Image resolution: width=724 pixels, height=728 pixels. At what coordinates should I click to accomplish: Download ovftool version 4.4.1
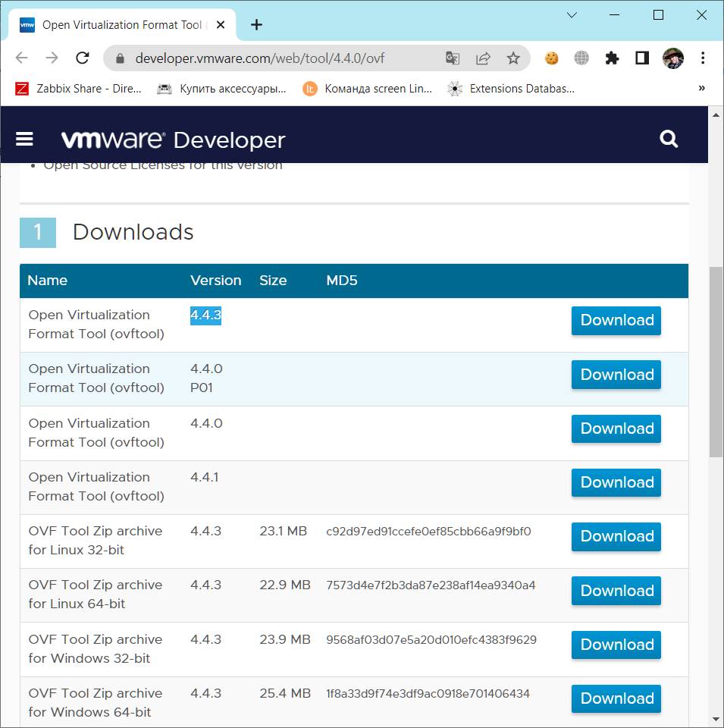pyautogui.click(x=616, y=482)
